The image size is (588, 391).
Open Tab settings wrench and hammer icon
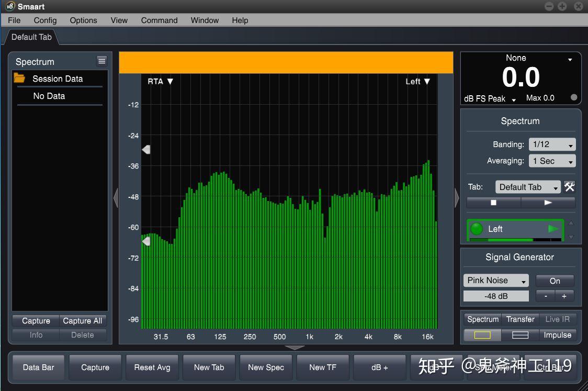pyautogui.click(x=569, y=186)
